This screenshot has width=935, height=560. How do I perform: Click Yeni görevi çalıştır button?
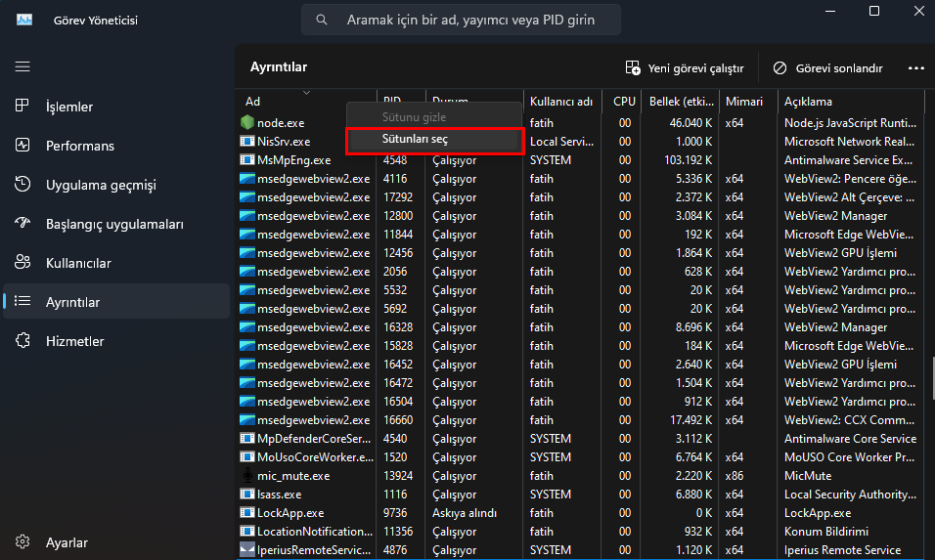pyautogui.click(x=685, y=67)
